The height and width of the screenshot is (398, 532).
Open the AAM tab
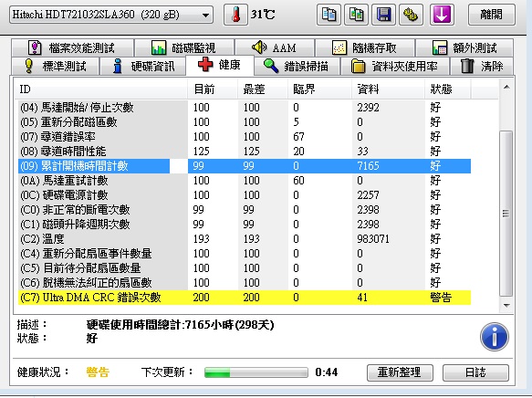point(275,47)
